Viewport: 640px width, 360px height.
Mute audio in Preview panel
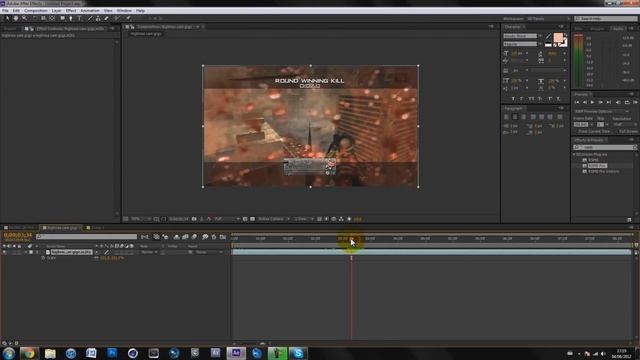coord(618,102)
